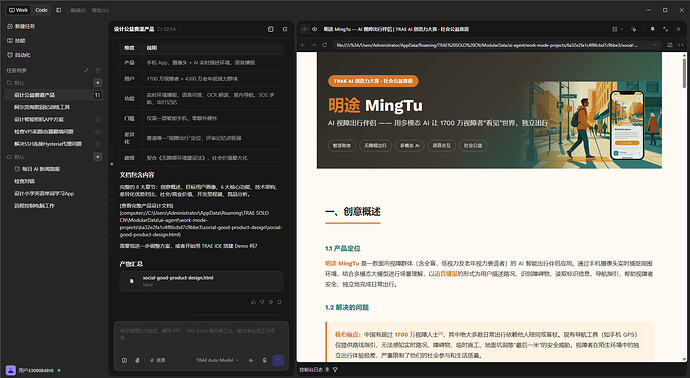690x378 pixels.
Task: Click dropdown button on second folder group
Action: tap(98, 157)
